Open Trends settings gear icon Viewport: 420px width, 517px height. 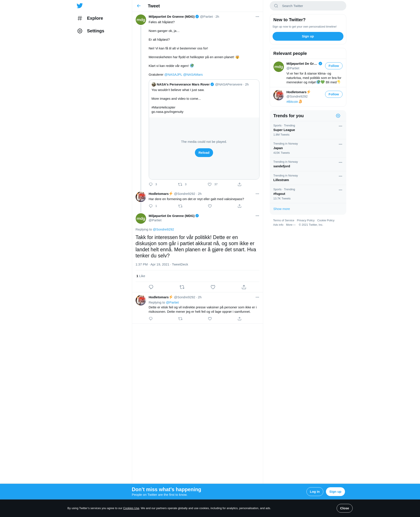point(338,116)
